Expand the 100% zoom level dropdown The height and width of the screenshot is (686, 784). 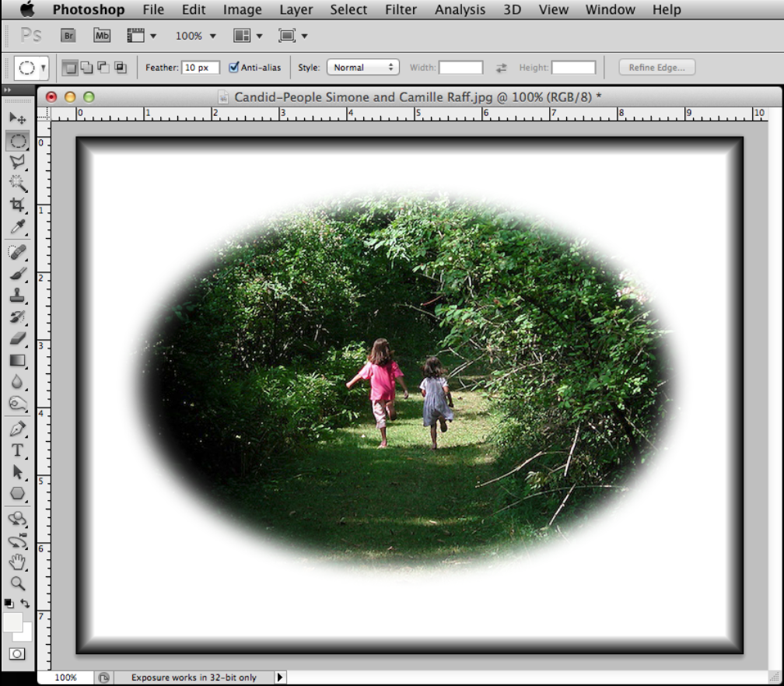pyautogui.click(x=196, y=36)
